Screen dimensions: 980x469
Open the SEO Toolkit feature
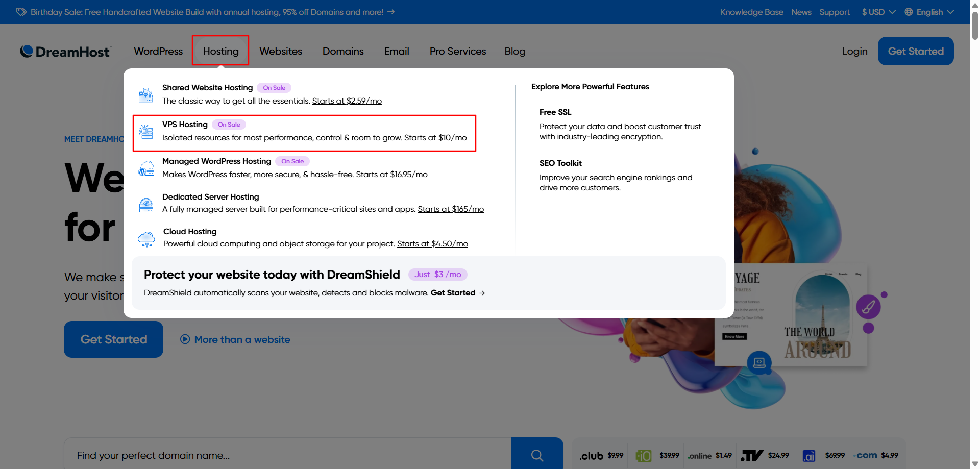pyautogui.click(x=560, y=163)
